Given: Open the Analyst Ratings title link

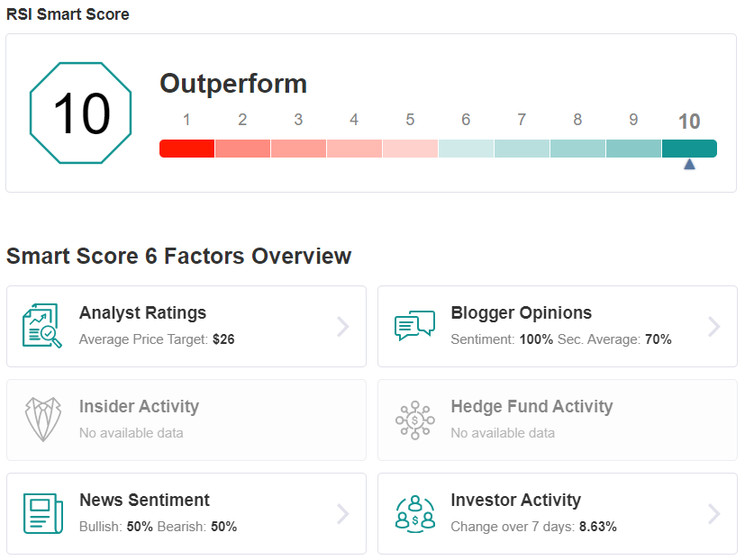Looking at the screenshot, I should (142, 312).
